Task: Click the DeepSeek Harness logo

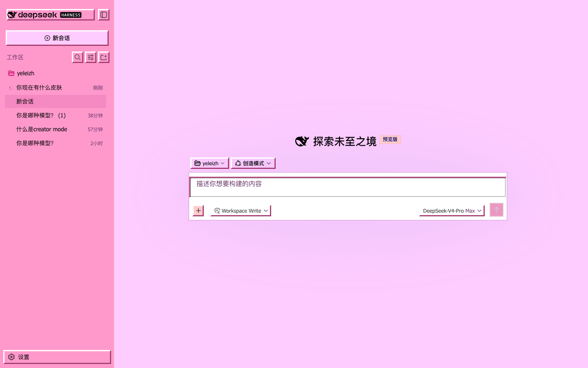Action: [50, 15]
